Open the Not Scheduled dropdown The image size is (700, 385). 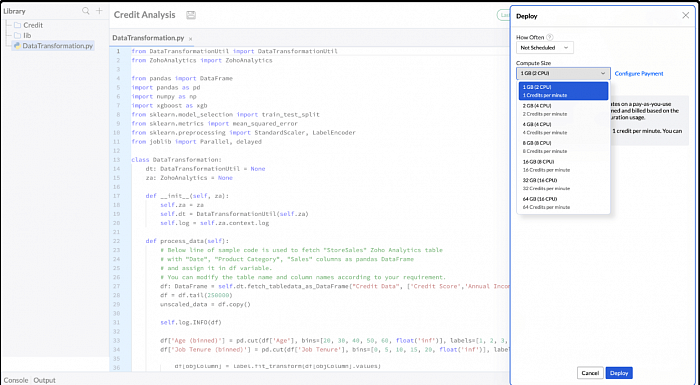point(545,47)
